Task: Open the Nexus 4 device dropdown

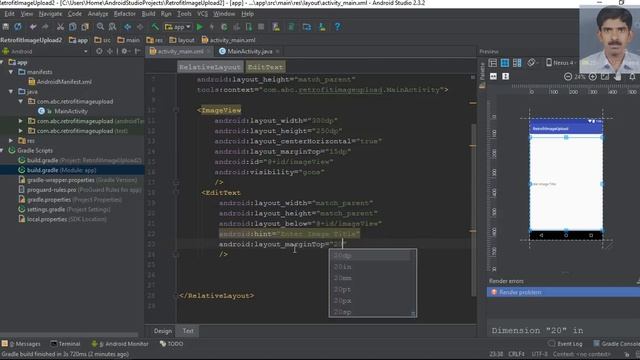Action: click(x=561, y=63)
